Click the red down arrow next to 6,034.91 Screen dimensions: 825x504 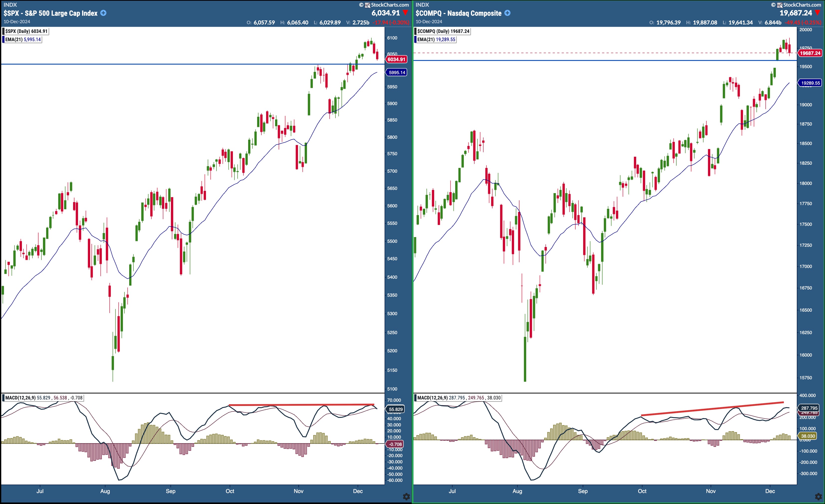pos(406,13)
